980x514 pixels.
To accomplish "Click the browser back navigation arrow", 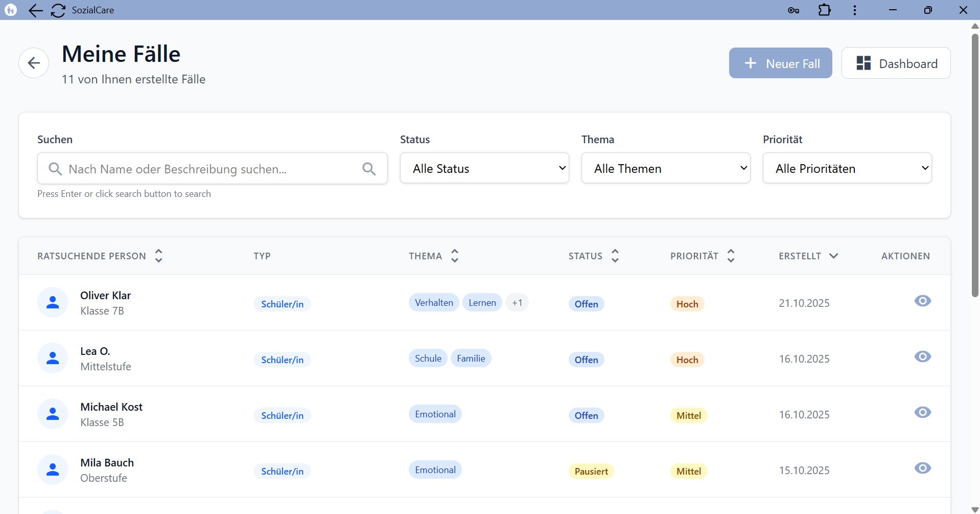I will [x=35, y=10].
